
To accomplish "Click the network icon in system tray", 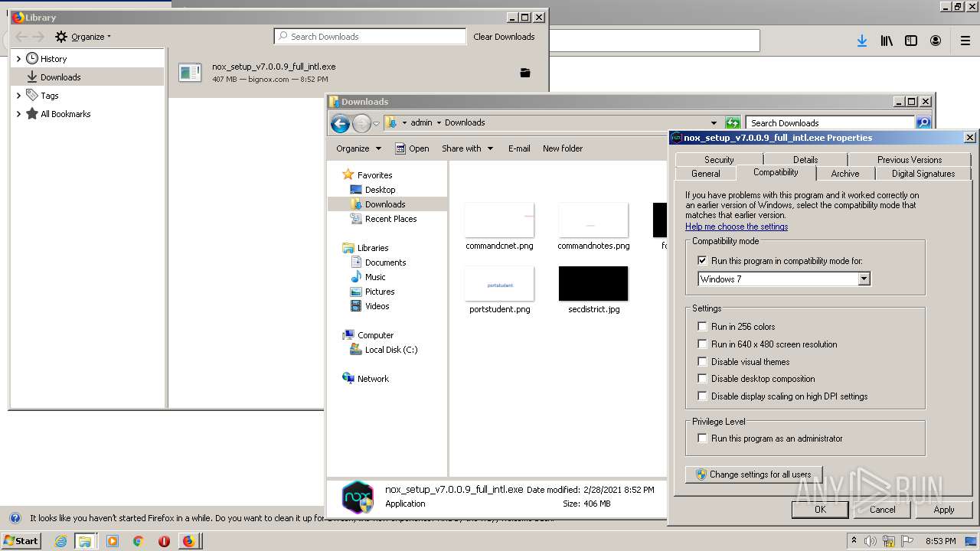I will (888, 541).
